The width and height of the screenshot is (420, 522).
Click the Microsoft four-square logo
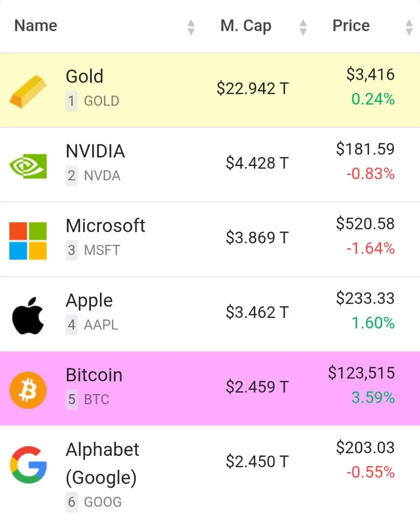tap(28, 241)
